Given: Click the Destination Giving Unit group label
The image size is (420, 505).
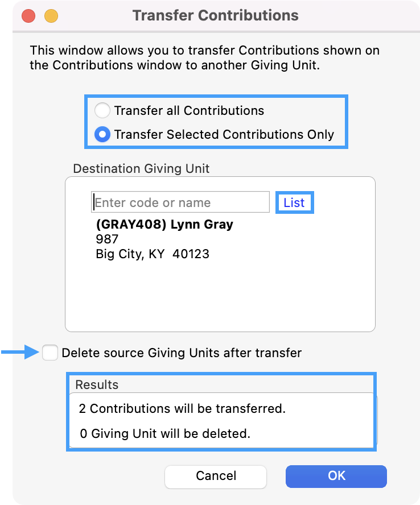Looking at the screenshot, I should (x=141, y=168).
